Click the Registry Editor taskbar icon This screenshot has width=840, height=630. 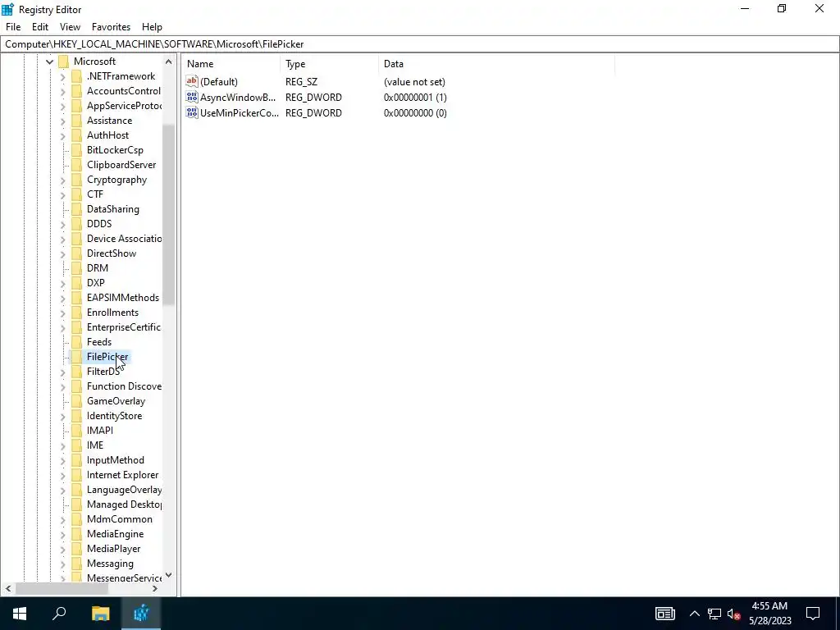pos(141,614)
